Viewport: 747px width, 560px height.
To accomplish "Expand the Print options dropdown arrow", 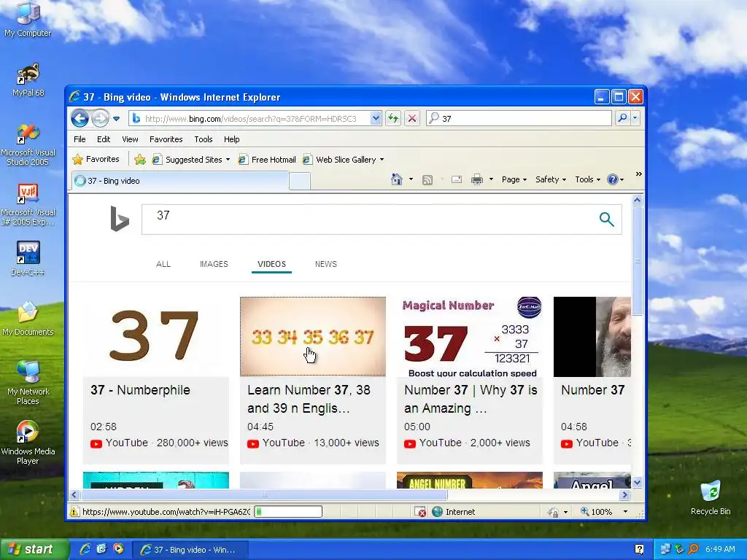I will click(x=491, y=179).
